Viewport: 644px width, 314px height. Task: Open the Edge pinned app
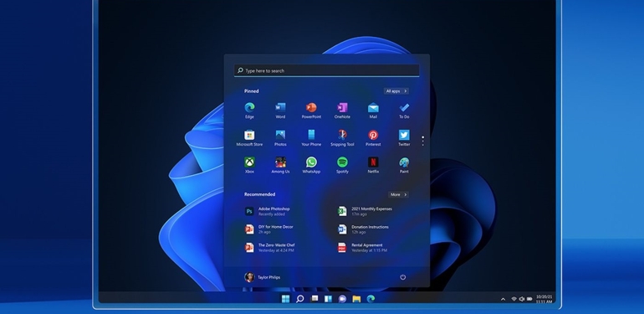(249, 111)
